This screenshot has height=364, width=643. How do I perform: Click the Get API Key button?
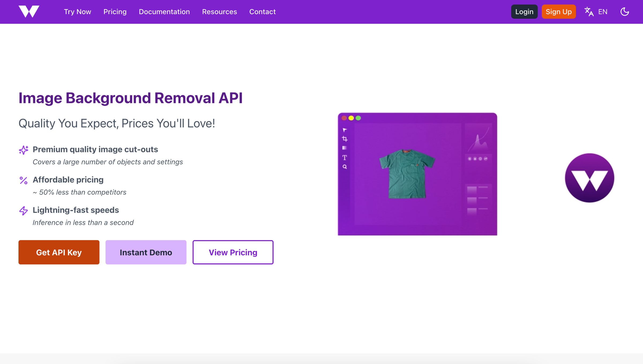(x=59, y=252)
